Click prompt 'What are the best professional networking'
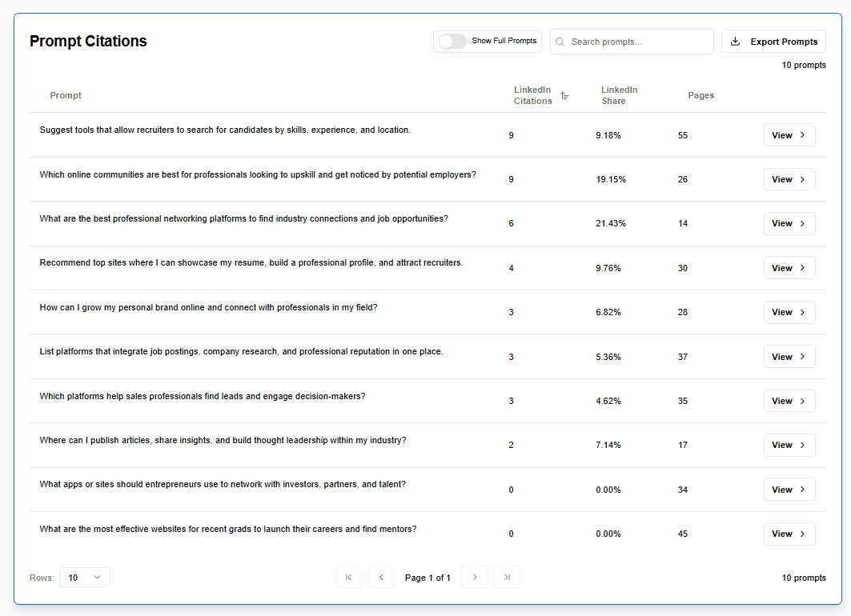851x616 pixels. [x=243, y=218]
